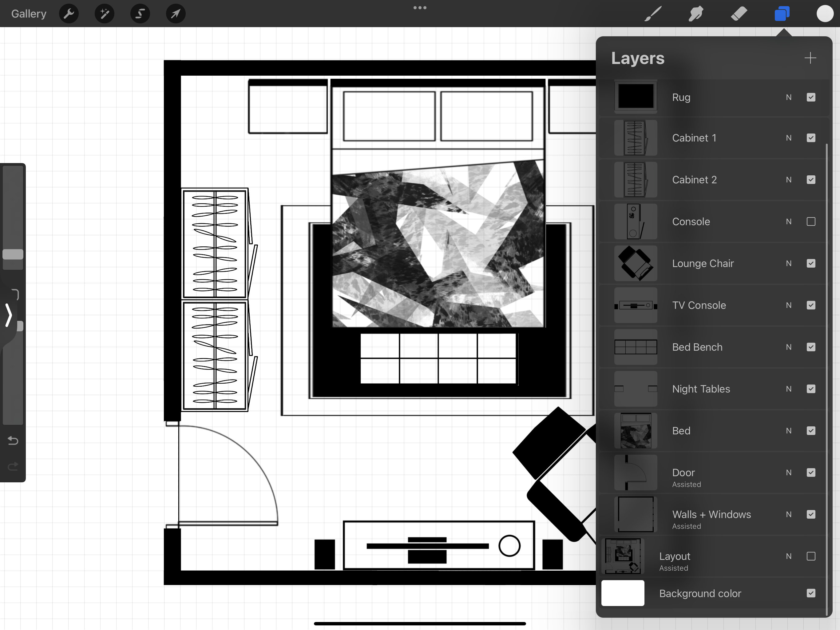
Task: Open the Selection tool
Action: pyautogui.click(x=140, y=13)
